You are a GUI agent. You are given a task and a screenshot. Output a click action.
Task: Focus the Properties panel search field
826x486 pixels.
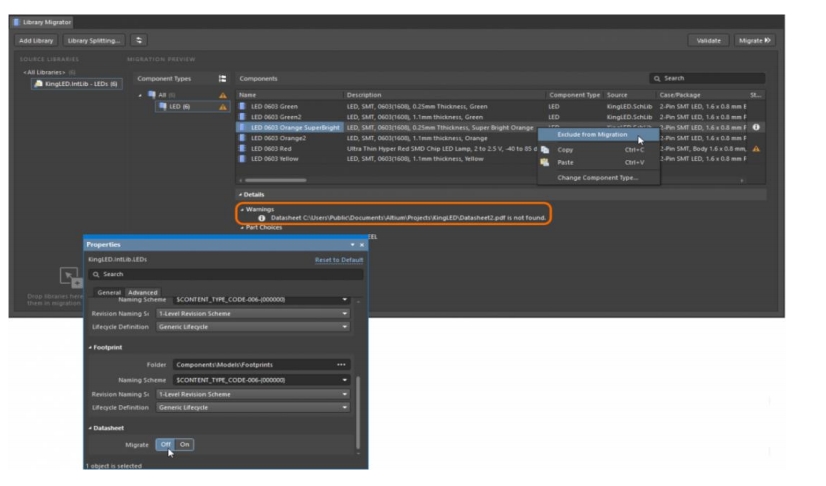[226, 274]
